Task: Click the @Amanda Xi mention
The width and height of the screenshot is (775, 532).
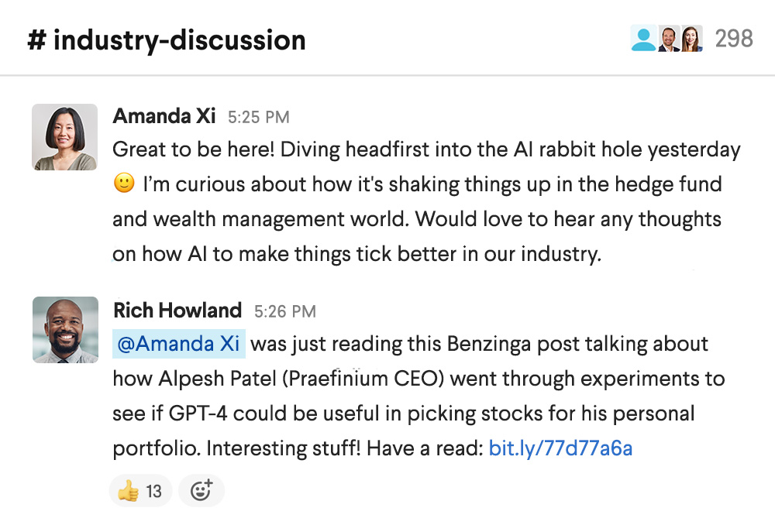Action: [179, 344]
